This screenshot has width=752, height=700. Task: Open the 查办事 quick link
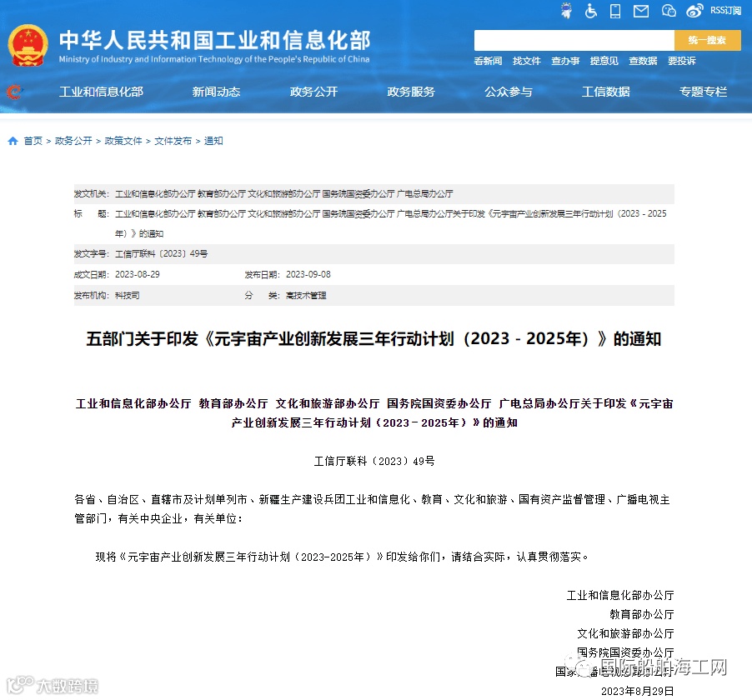pos(565,61)
